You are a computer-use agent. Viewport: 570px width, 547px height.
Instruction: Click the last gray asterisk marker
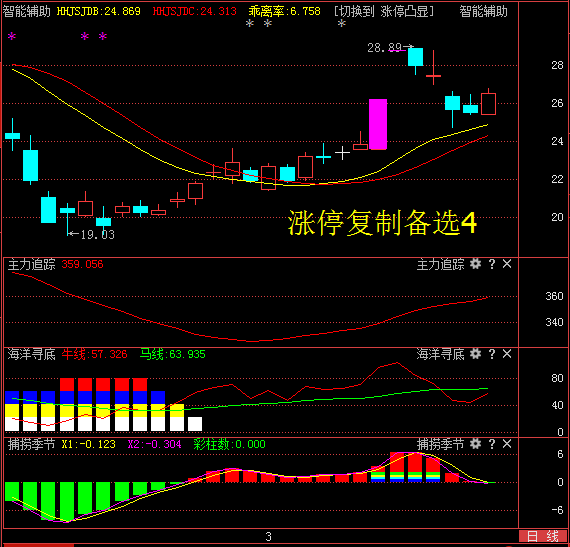click(341, 24)
